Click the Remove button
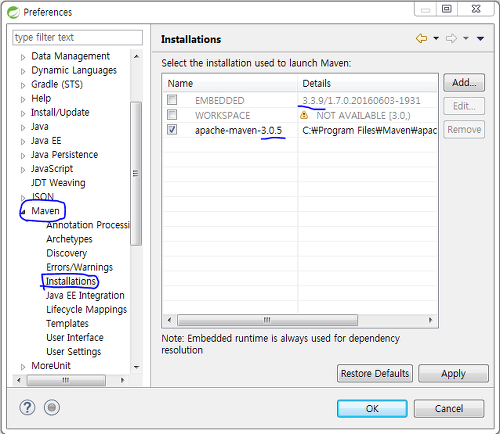Image resolution: width=500 pixels, height=434 pixels. point(464,129)
